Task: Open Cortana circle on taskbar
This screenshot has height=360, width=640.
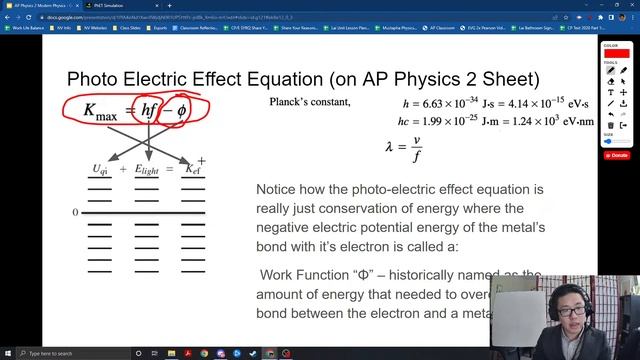Action: coord(138,353)
